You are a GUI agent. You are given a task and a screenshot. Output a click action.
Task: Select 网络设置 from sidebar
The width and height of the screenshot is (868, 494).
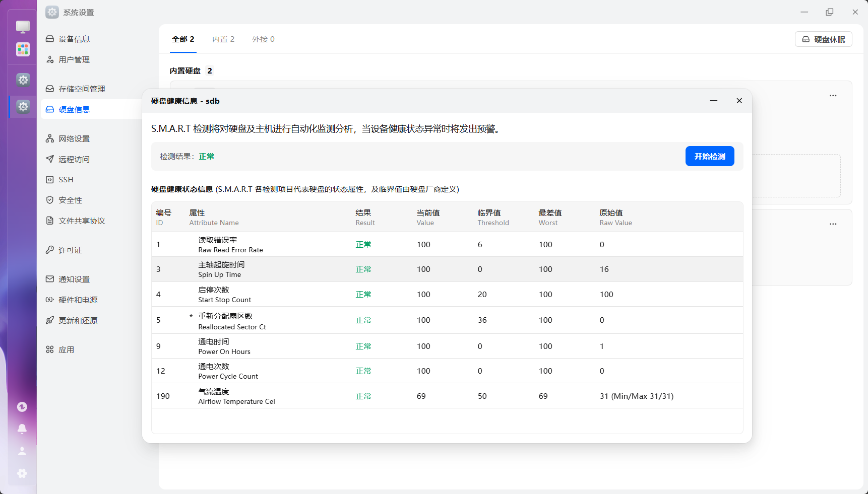pyautogui.click(x=74, y=138)
